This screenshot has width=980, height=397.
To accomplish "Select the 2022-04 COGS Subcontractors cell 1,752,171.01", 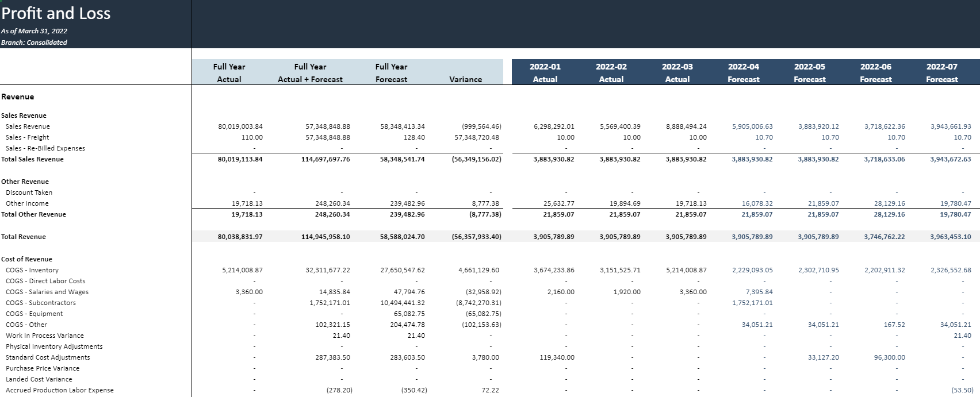I will pyautogui.click(x=752, y=303).
